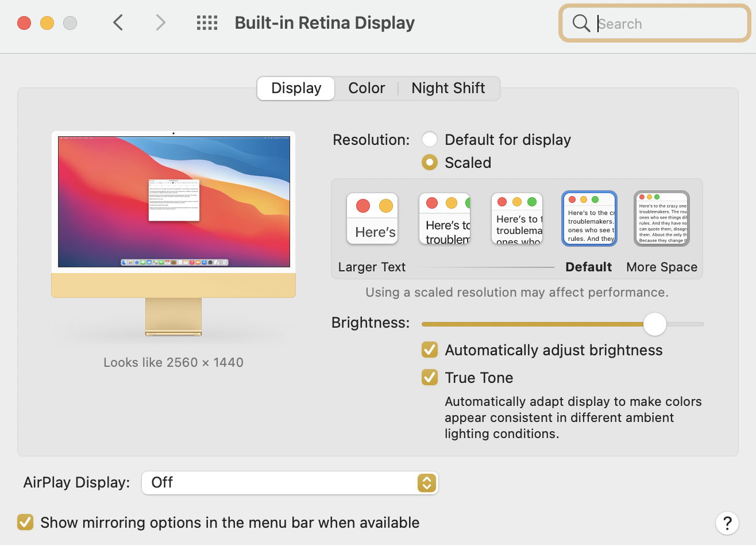Open the Night Shift tab

pos(448,89)
